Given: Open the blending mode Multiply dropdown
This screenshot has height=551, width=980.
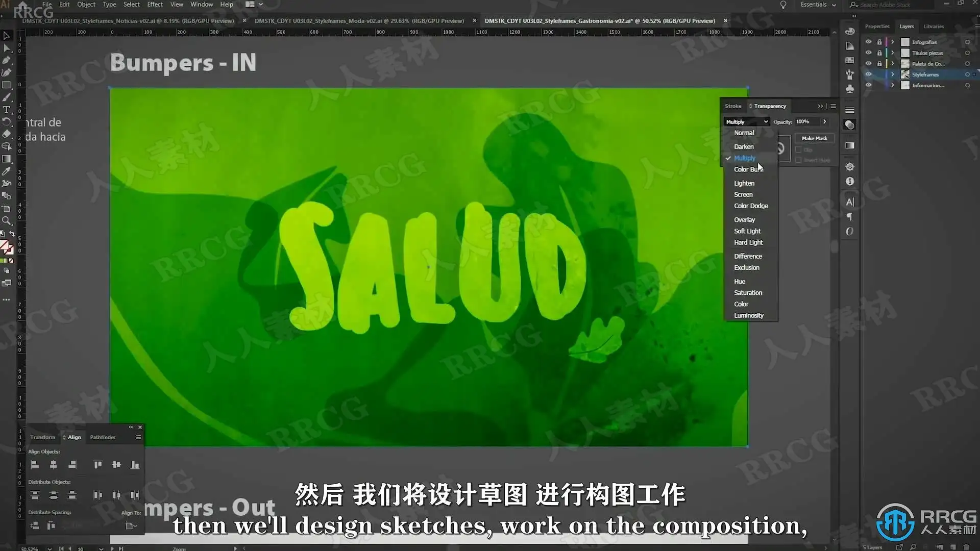Looking at the screenshot, I should (746, 122).
